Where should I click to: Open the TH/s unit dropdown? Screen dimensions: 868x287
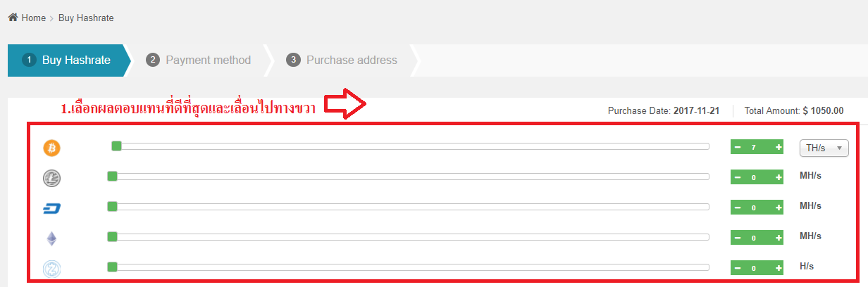(x=824, y=148)
